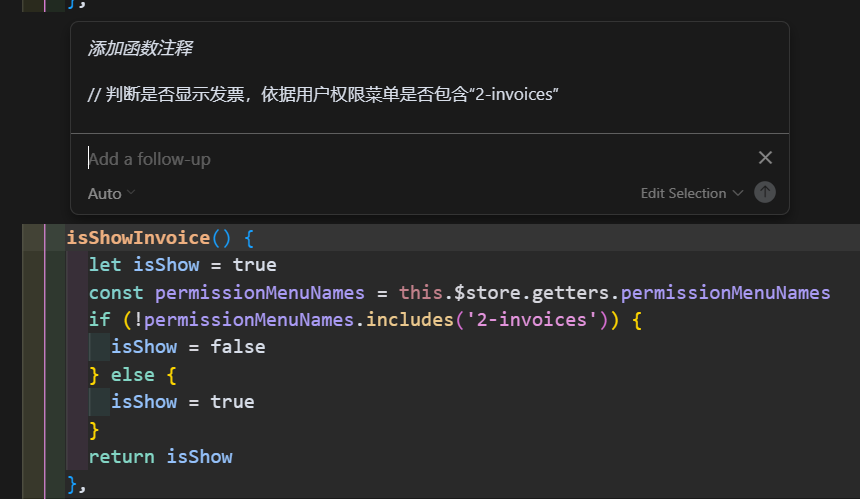Click the this keyword before $store
The width and height of the screenshot is (860, 499).
point(420,292)
